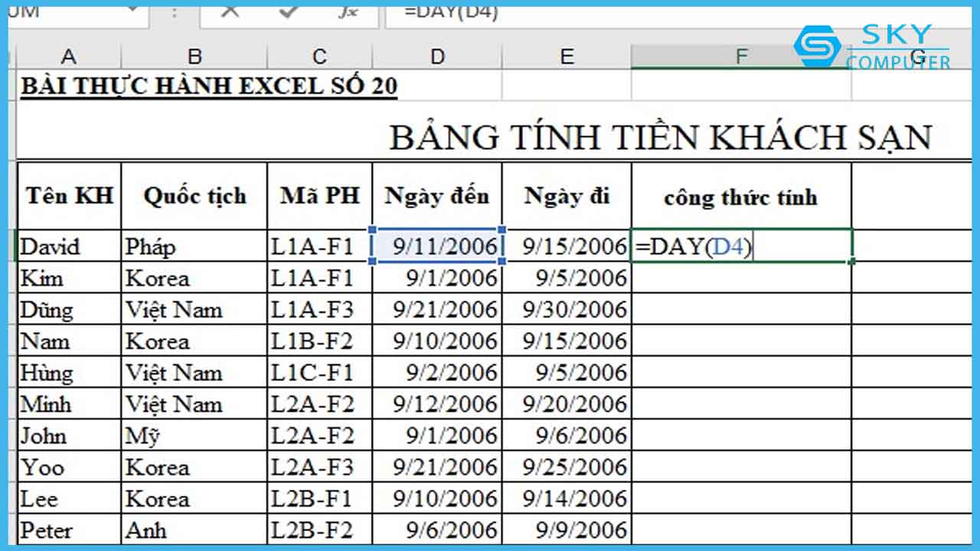Screen dimensions: 980x551
Task: Click the Ngày đi cell 9/30/2006
Action: tap(567, 310)
